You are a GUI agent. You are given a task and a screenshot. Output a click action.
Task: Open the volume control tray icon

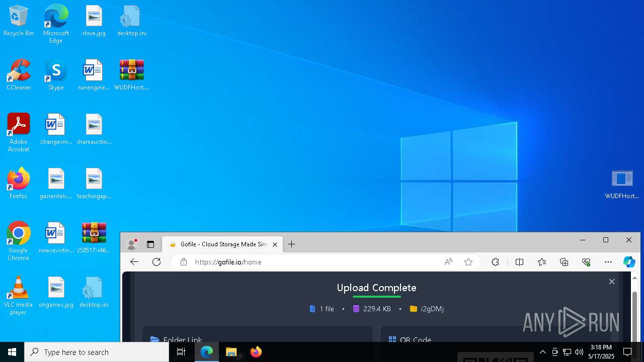pyautogui.click(x=579, y=352)
